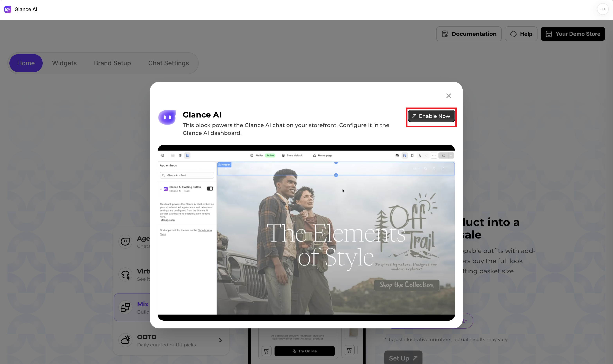Click the Atelier theme label in preview
The height and width of the screenshot is (364, 613).
259,155
